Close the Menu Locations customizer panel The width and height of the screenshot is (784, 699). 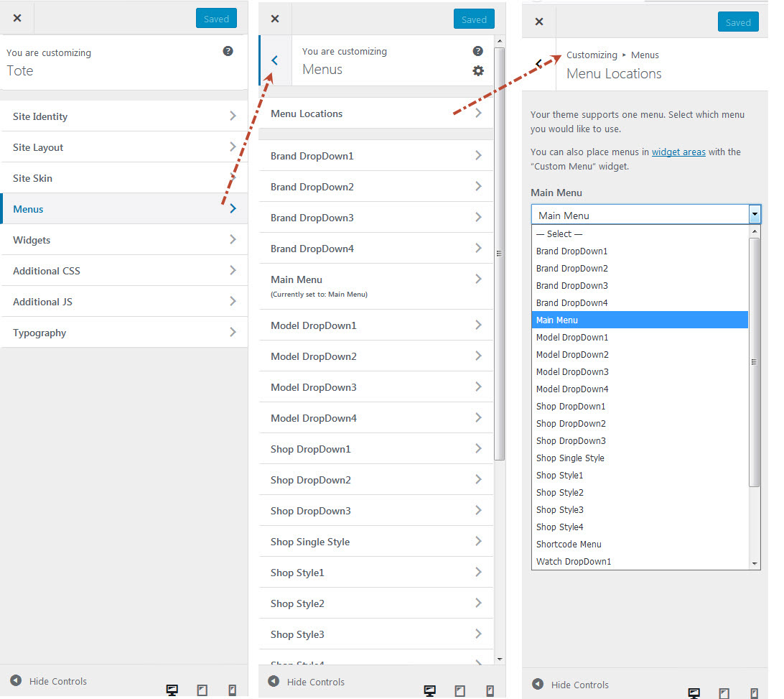pyautogui.click(x=539, y=22)
